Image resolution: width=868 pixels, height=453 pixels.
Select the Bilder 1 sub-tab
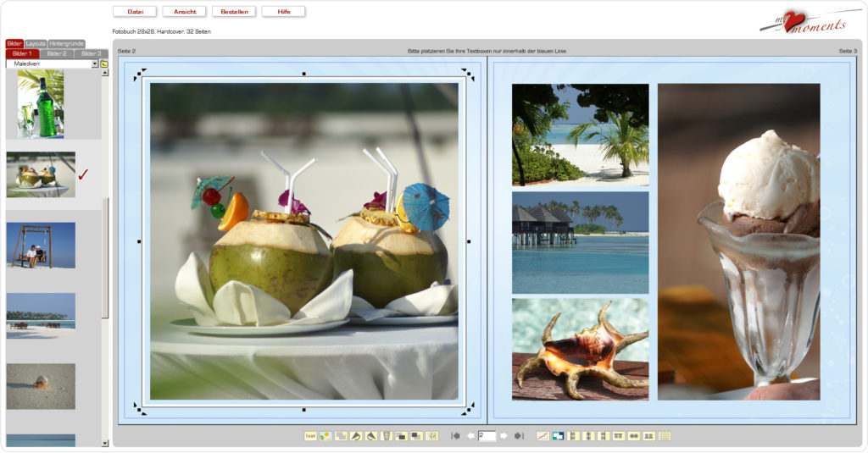point(22,53)
